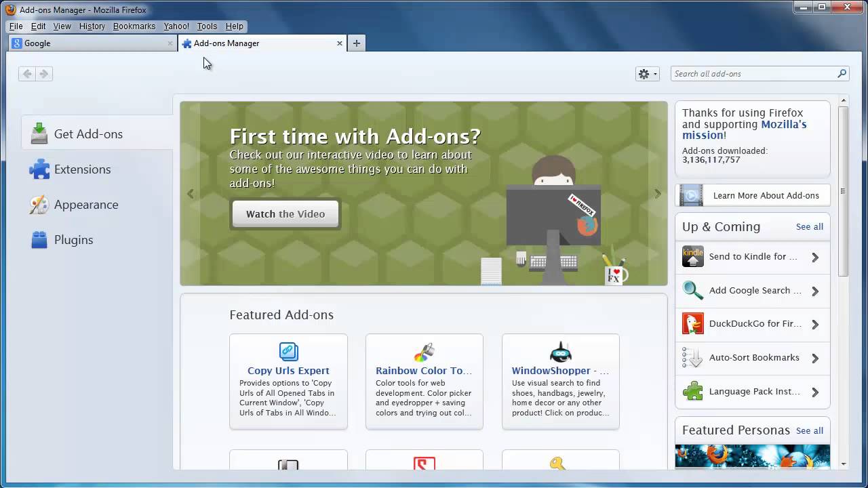
Task: Open the File menu
Action: pyautogui.click(x=16, y=26)
